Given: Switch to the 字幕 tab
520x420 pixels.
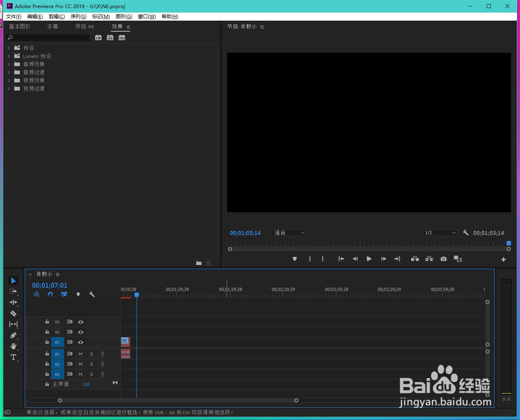Looking at the screenshot, I should click(53, 26).
